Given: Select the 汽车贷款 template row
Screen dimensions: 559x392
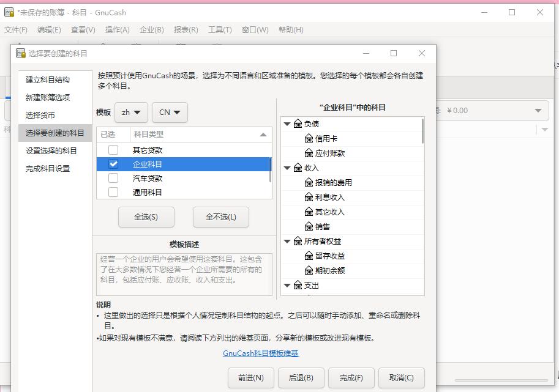Looking at the screenshot, I should click(182, 178).
